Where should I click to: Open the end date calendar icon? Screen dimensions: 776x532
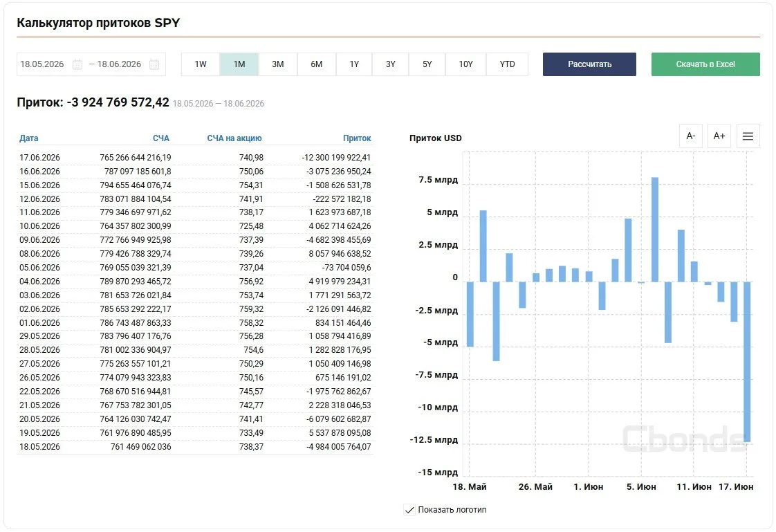click(154, 64)
